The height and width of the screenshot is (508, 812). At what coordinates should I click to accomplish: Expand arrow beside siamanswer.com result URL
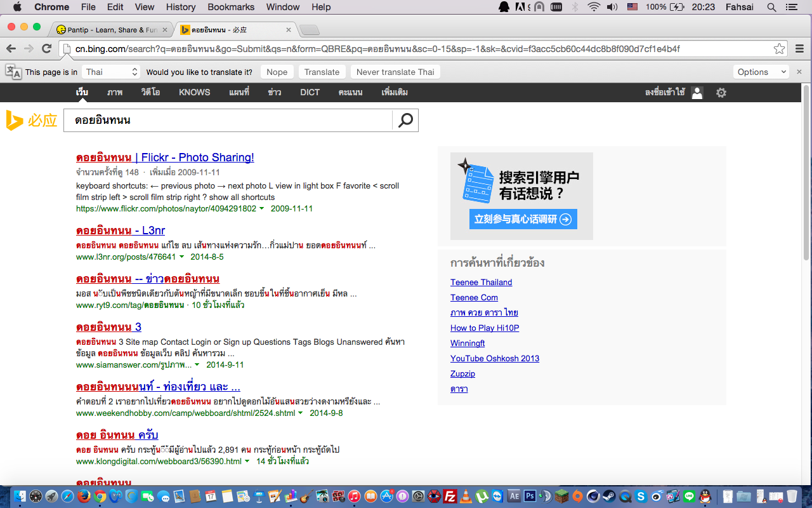[x=197, y=365]
